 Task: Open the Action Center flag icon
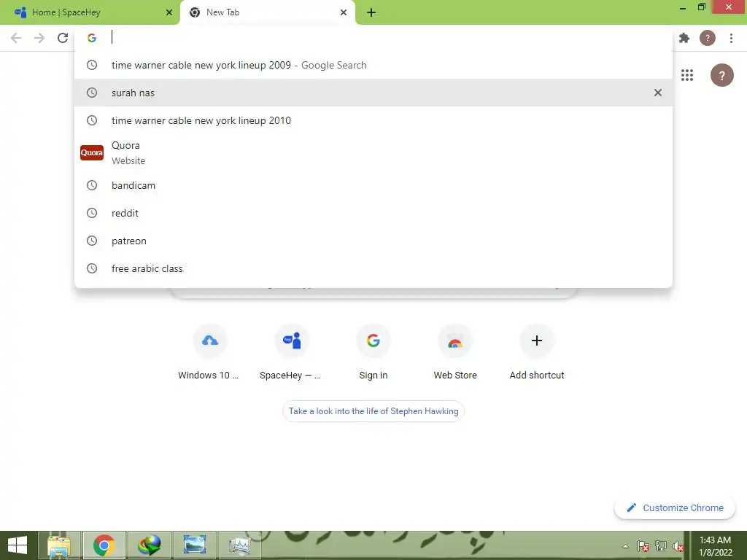pos(643,546)
